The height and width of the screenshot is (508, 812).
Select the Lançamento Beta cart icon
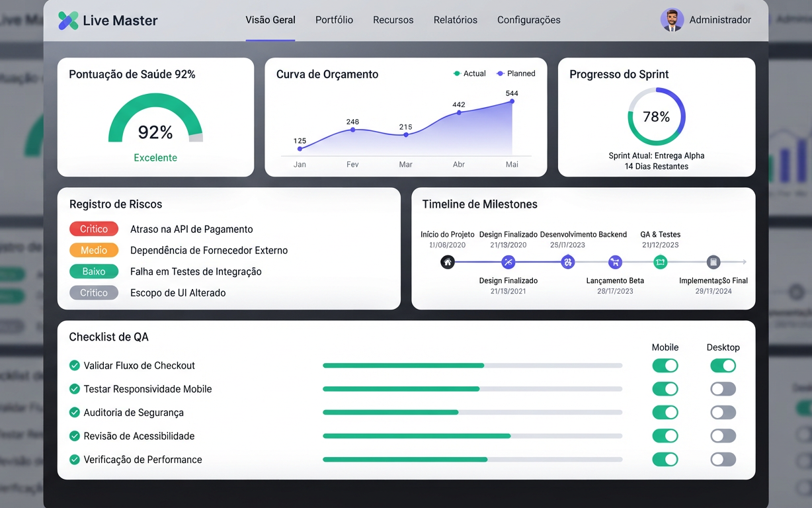point(615,262)
